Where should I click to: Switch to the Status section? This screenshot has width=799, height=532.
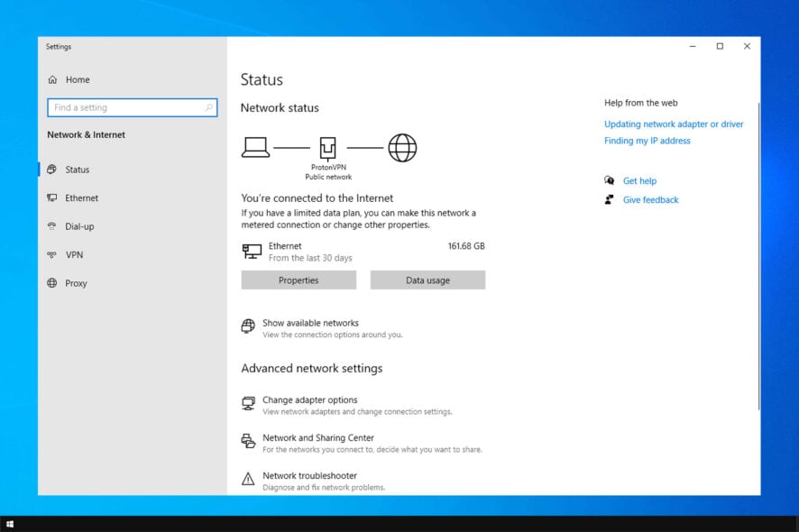point(78,170)
